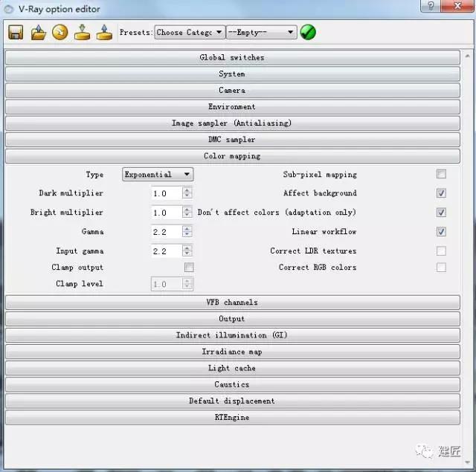Click the Clamp level value field
The height and width of the screenshot is (472, 476).
pos(167,284)
